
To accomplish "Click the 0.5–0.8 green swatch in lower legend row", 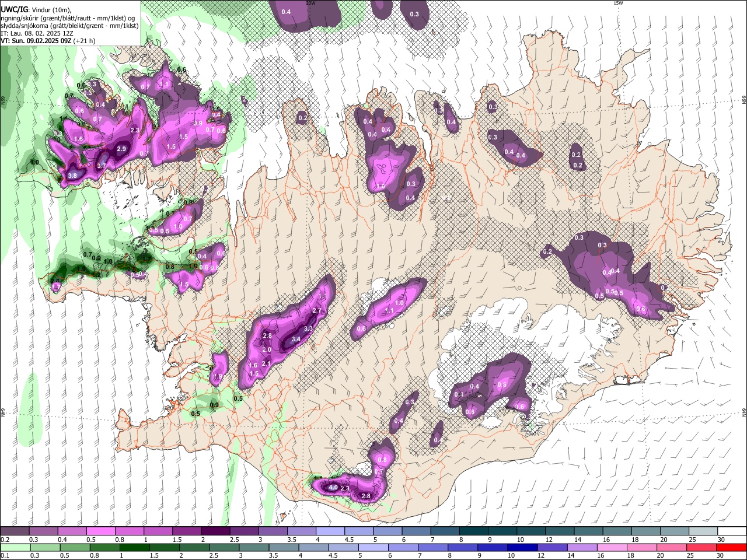I will tap(75, 547).
